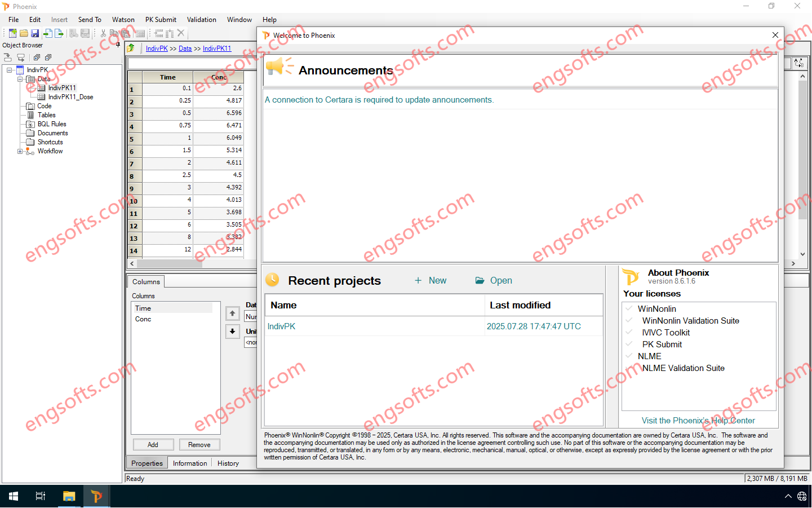
Task: Click Expand All icon in Object Browser
Action: 37,58
